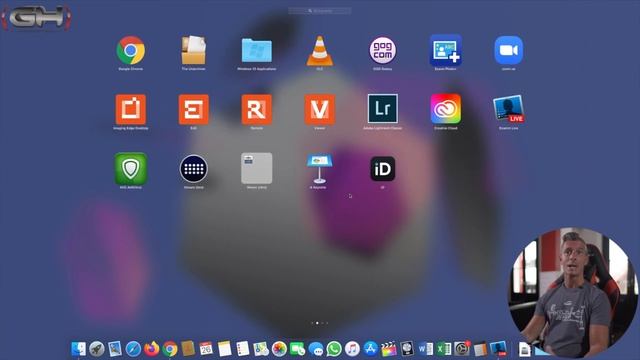
Task: Launch Final Cut Pro from the Dock
Action: click(x=389, y=349)
